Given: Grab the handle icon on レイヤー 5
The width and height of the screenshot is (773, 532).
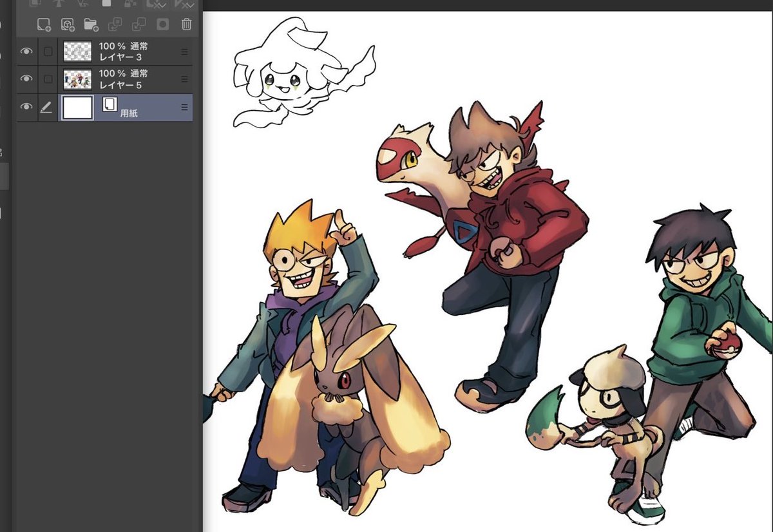Looking at the screenshot, I should click(x=184, y=79).
